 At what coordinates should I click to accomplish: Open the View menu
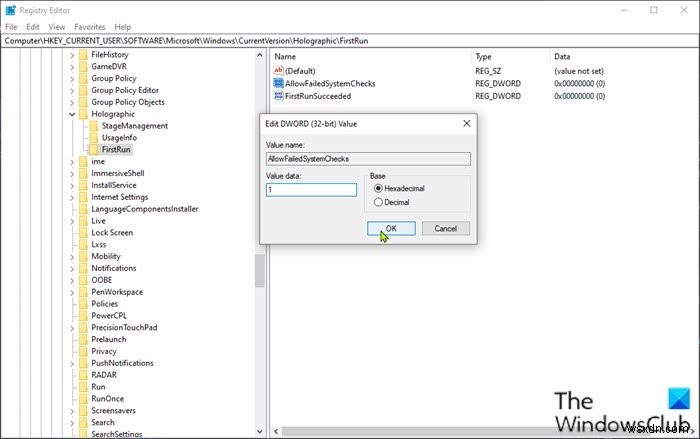pos(57,27)
